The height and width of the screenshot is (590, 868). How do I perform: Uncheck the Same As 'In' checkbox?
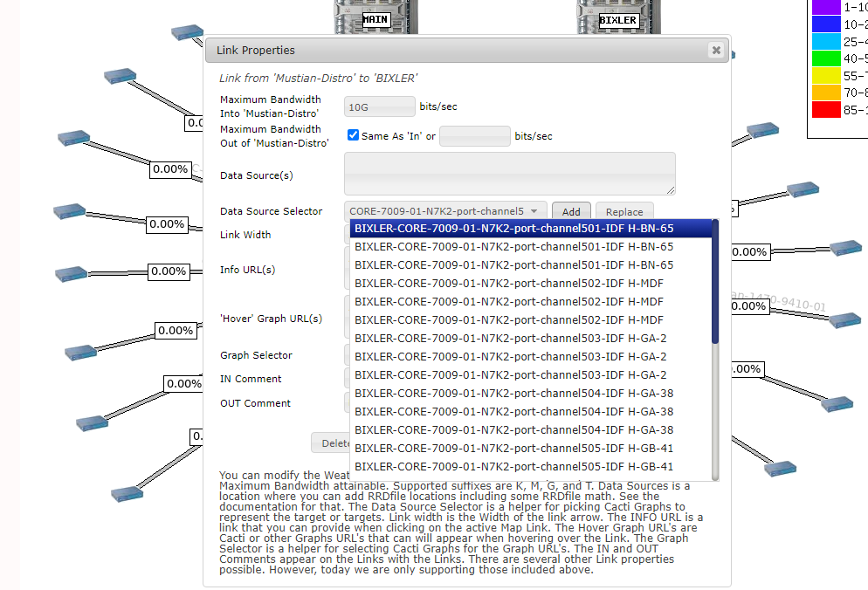[x=353, y=135]
